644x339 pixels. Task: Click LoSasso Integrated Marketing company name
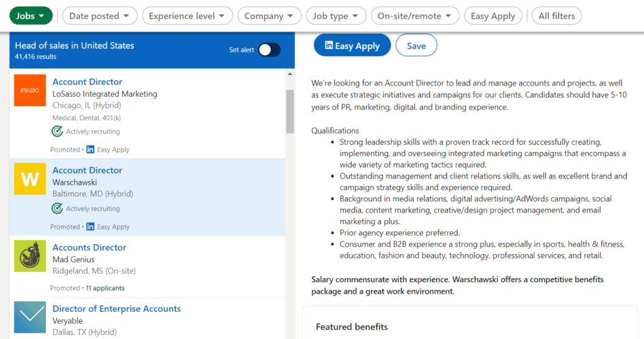[105, 94]
